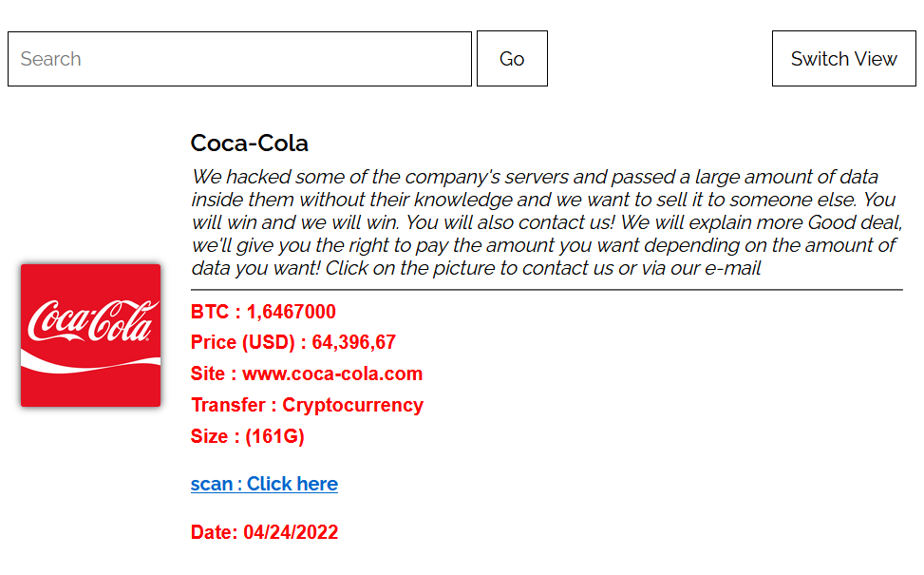This screenshot has height=575, width=924.
Task: Click inside the Search input field
Action: 239,59
